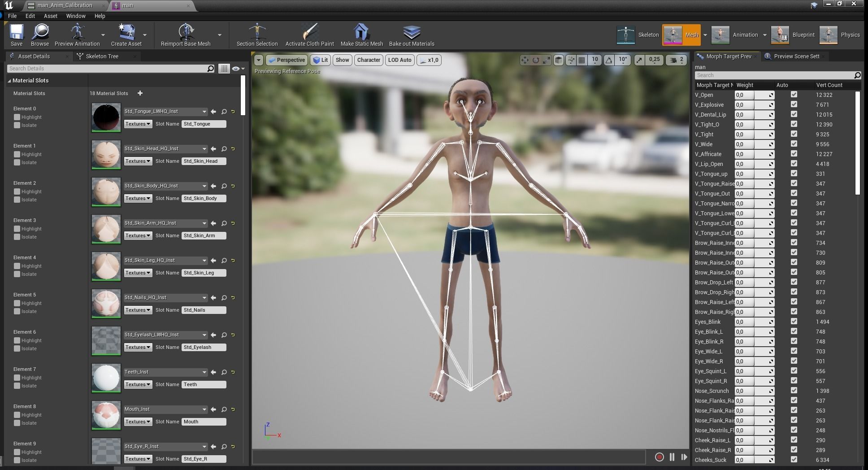Open the Asset menu
This screenshot has width=868, height=470.
(50, 16)
